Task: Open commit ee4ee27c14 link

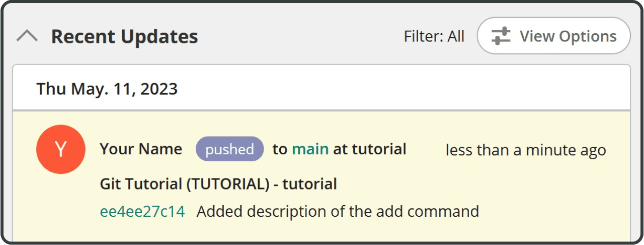Action: click(x=142, y=211)
